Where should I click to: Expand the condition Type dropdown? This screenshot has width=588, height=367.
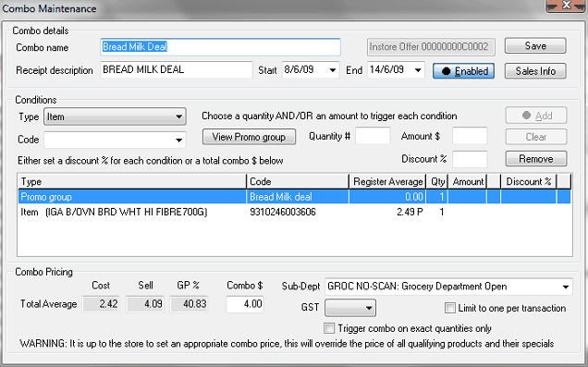tap(115, 116)
